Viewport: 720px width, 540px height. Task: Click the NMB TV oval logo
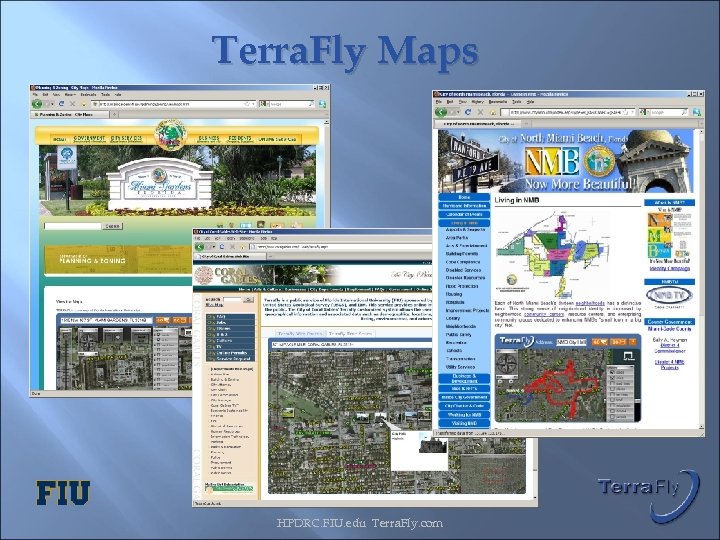pyautogui.click(x=669, y=295)
